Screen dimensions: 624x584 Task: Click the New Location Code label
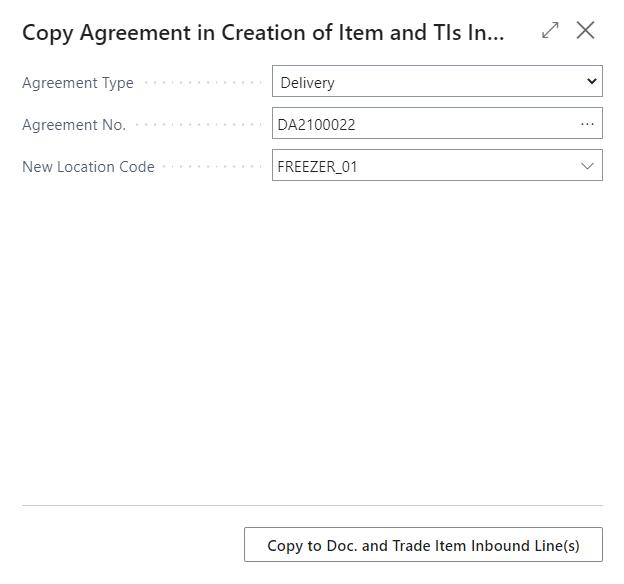88,167
